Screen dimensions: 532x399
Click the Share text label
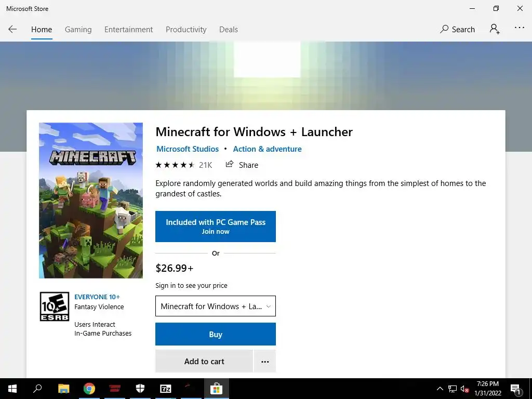[x=248, y=165]
